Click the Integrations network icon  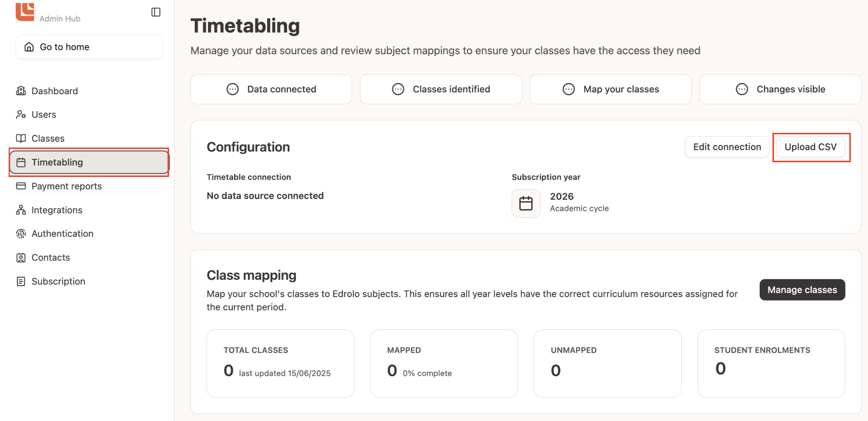click(21, 210)
